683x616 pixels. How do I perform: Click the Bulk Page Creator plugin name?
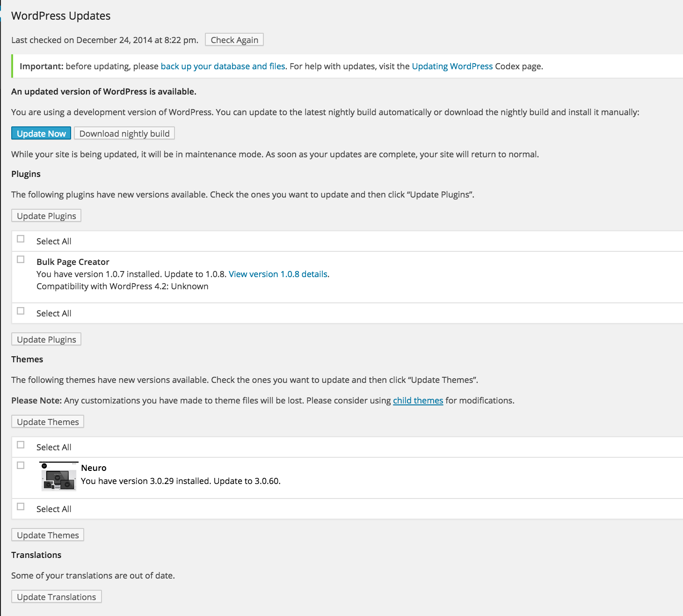(73, 262)
